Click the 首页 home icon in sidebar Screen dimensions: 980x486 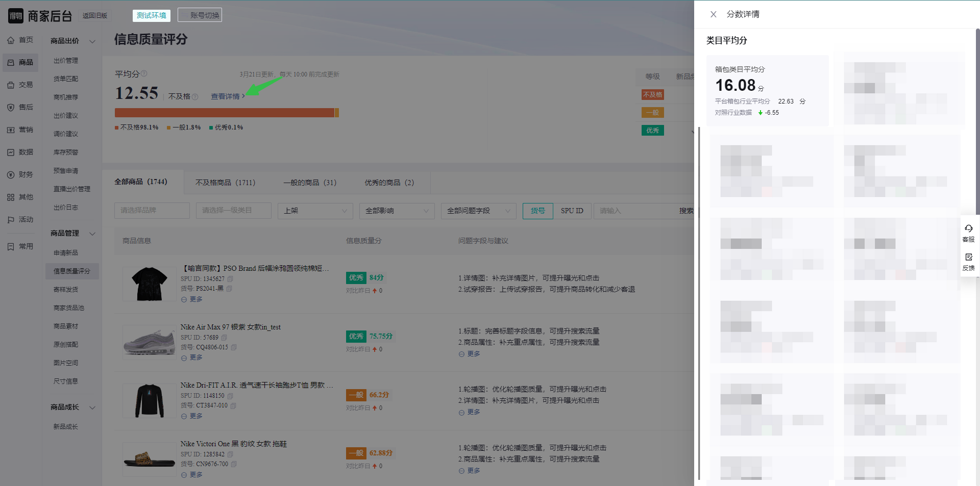coord(11,40)
